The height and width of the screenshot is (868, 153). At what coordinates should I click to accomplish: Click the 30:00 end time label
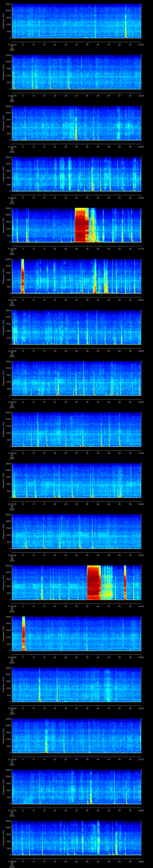coord(141,402)
